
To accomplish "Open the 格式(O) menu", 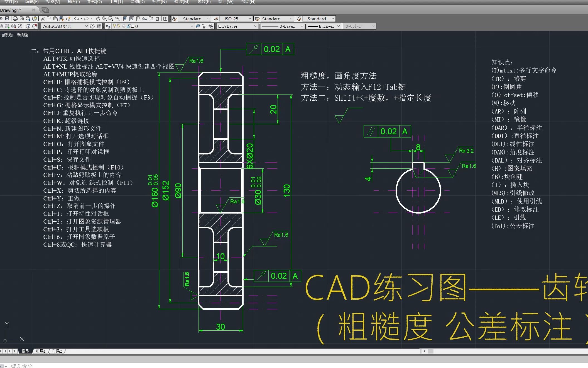I will pos(94,2).
